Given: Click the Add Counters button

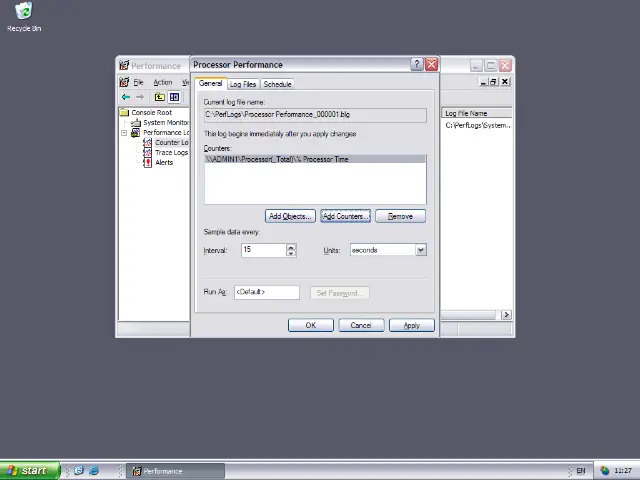Looking at the screenshot, I should click(x=345, y=216).
